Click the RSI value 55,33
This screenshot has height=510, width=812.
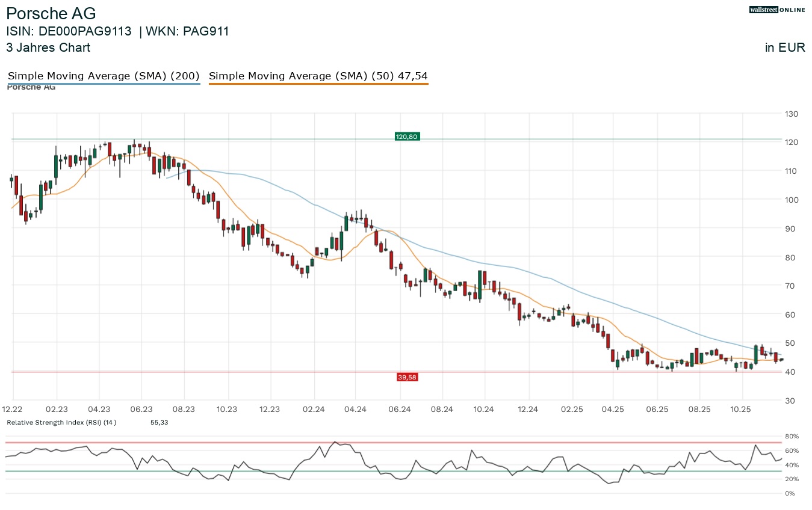pos(160,423)
